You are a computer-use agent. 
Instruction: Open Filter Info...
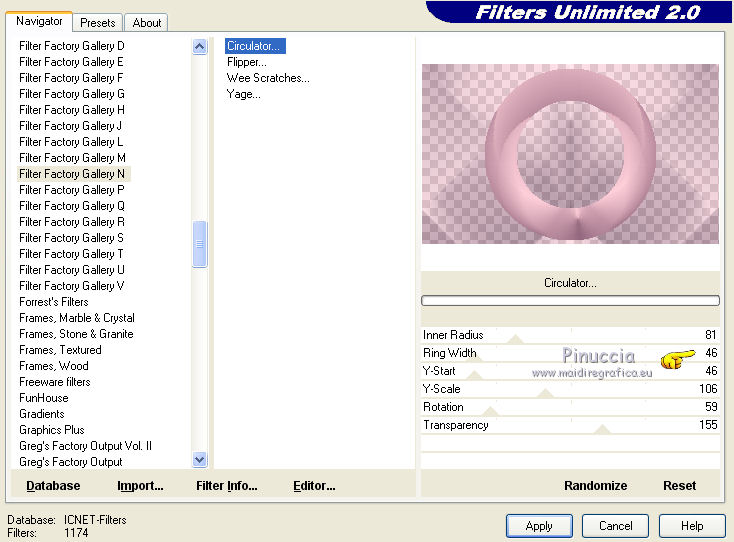227,486
